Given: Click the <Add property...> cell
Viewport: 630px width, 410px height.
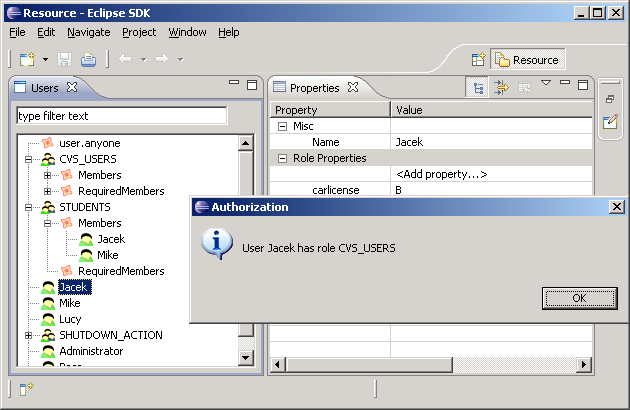Looking at the screenshot, I should [x=491, y=174].
